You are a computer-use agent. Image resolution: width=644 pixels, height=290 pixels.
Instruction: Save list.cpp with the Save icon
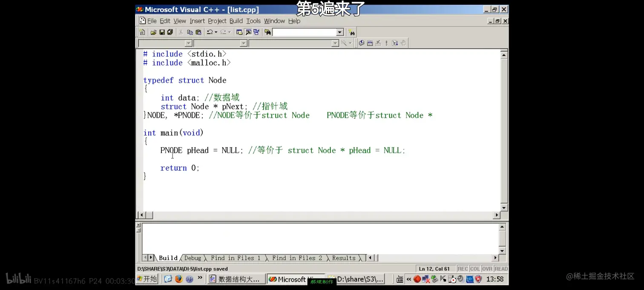coord(162,32)
